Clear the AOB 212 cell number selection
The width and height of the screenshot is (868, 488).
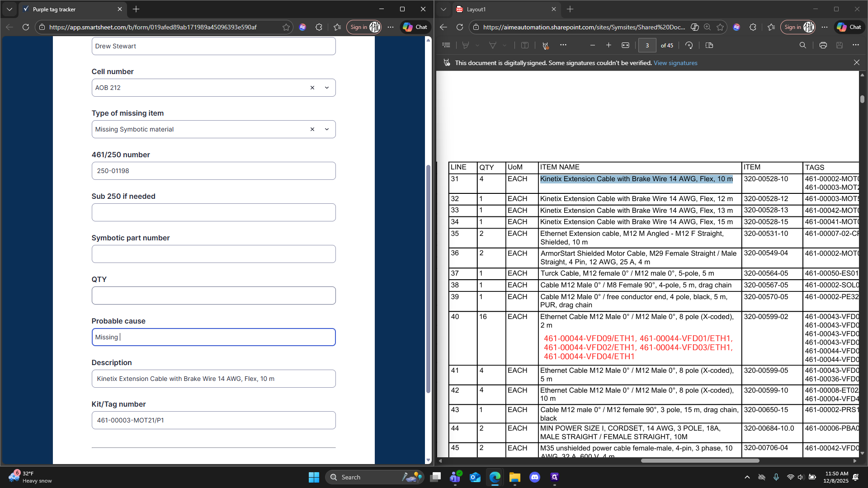click(312, 88)
